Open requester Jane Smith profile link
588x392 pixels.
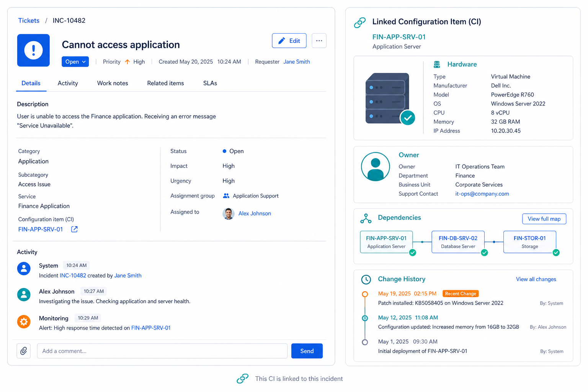(x=297, y=62)
